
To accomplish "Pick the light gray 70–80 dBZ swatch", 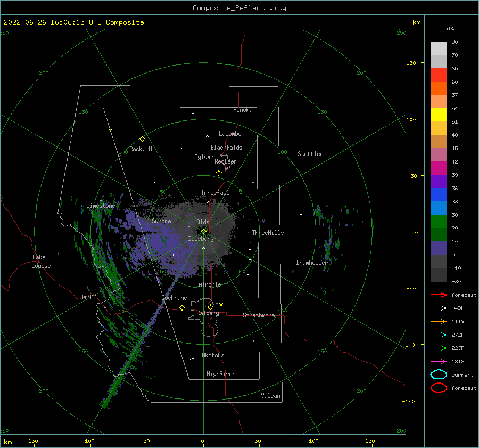I will point(439,48).
